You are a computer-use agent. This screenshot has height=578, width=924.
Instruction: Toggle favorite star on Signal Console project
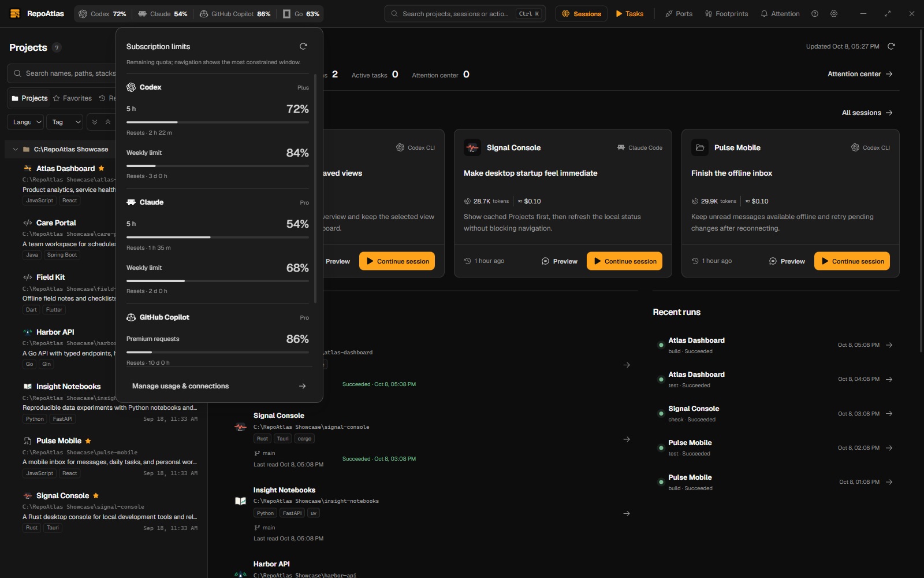point(96,496)
